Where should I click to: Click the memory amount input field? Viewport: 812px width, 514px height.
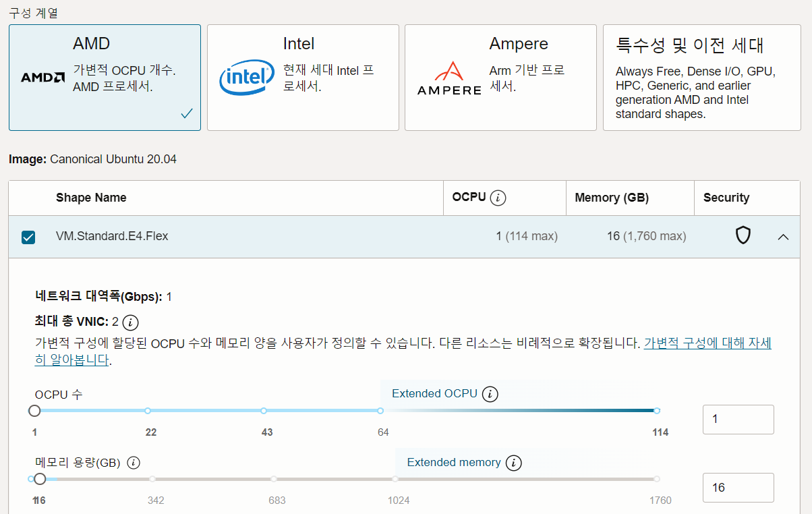(738, 488)
